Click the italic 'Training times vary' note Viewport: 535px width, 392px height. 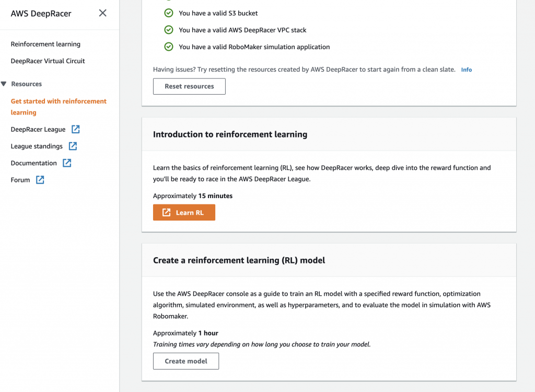click(x=262, y=344)
